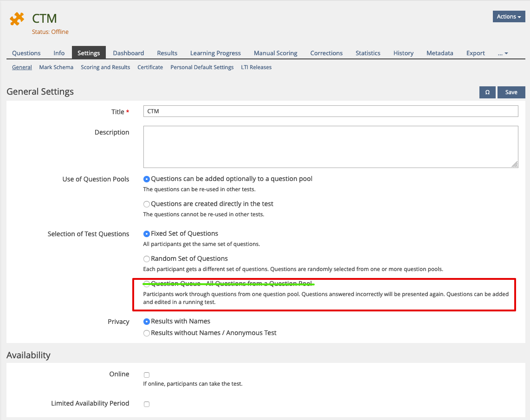Open the Mark Schema sub-tab

56,67
